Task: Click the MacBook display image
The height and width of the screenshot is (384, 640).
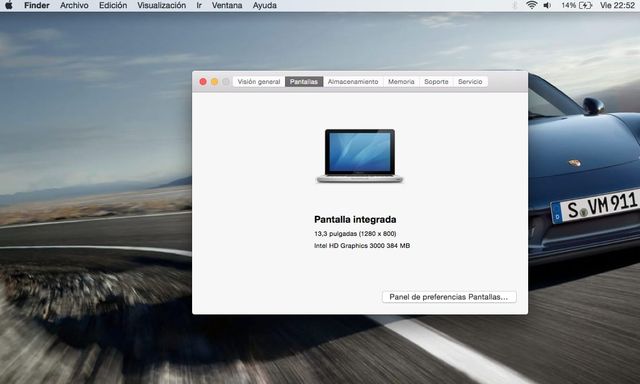Action: pyautogui.click(x=360, y=156)
